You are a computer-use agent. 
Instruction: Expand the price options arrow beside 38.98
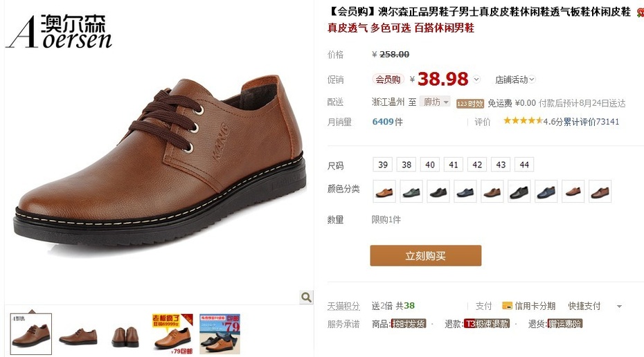pos(476,79)
